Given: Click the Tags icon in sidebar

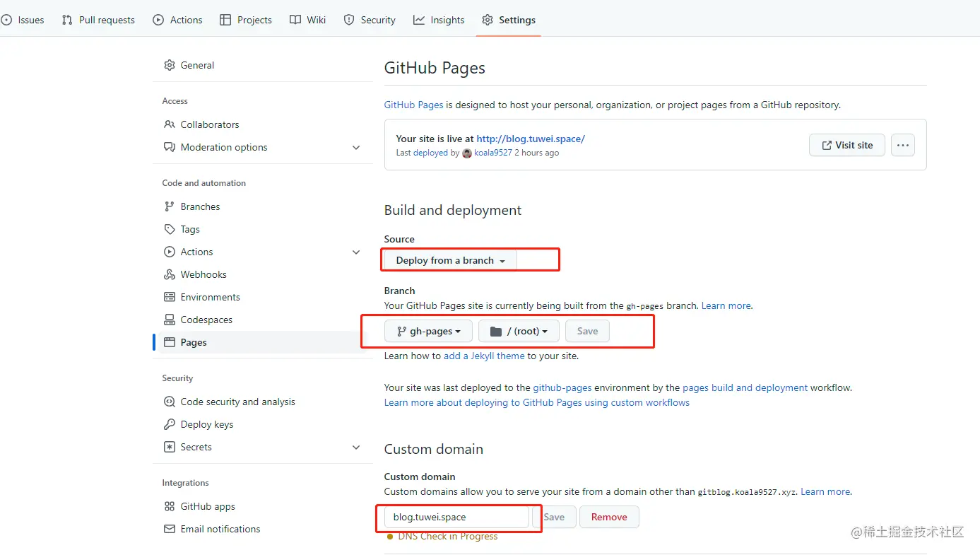Looking at the screenshot, I should (170, 229).
